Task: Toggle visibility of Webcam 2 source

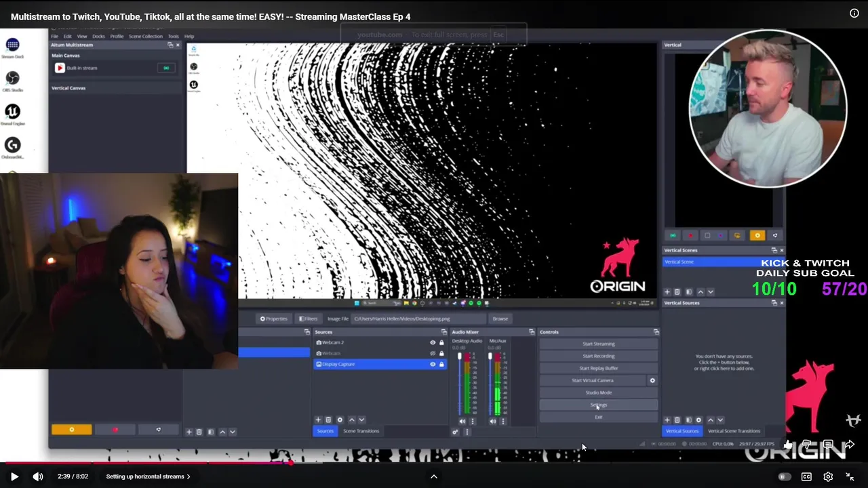Action: pyautogui.click(x=433, y=342)
